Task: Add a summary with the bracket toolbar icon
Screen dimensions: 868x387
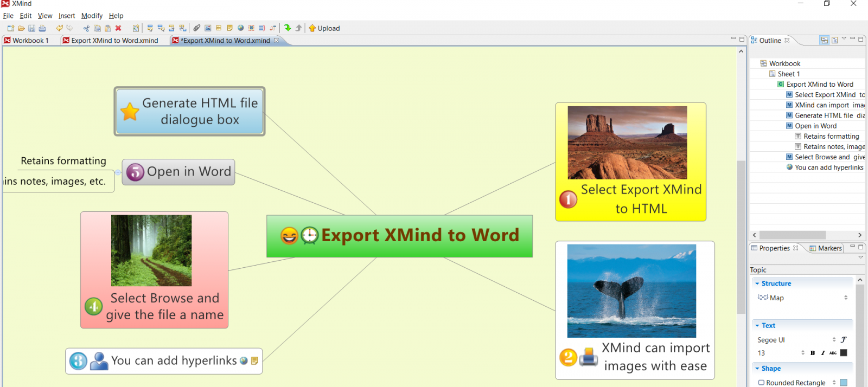Action: 261,28
